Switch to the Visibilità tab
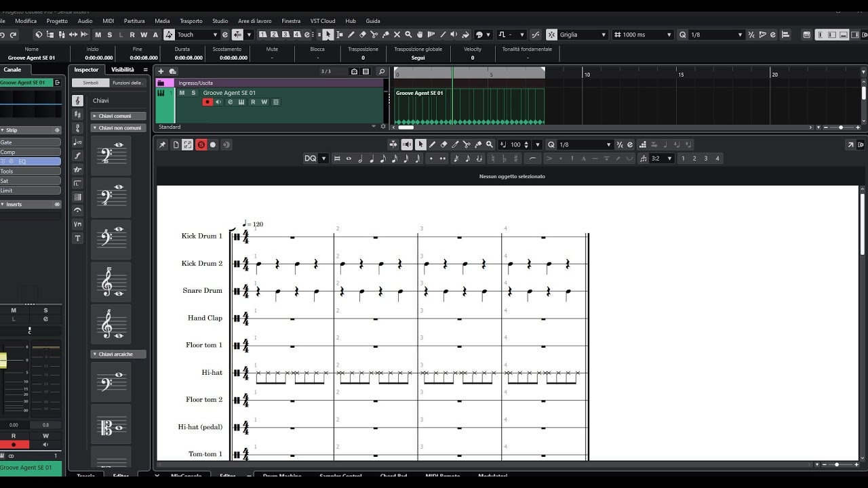The width and height of the screenshot is (868, 488). coord(123,69)
